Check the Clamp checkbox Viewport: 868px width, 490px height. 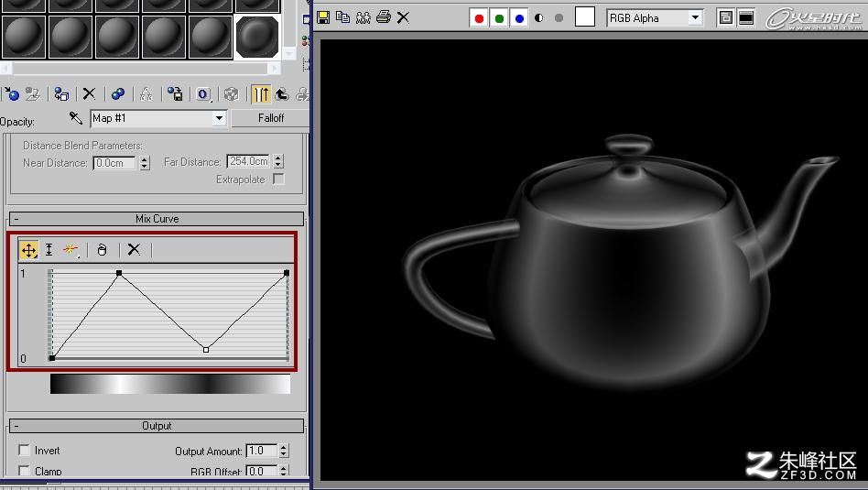[x=24, y=471]
